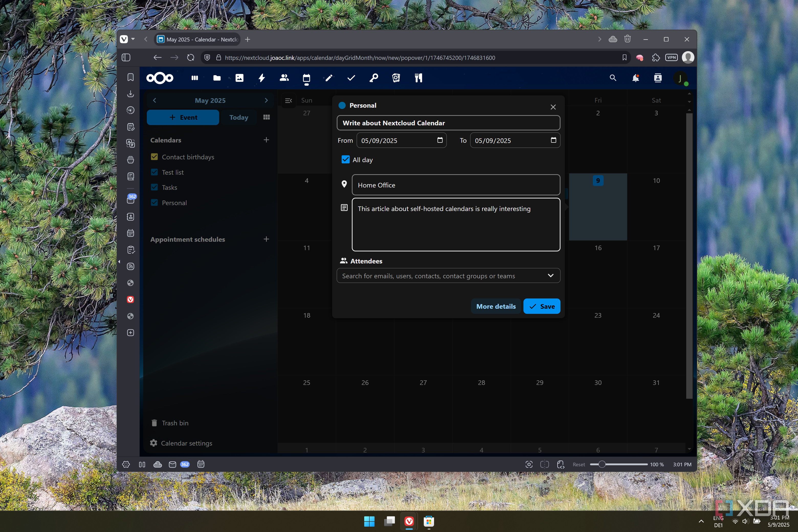This screenshot has width=798, height=532.
Task: Open the Notes pencil icon
Action: point(329,78)
